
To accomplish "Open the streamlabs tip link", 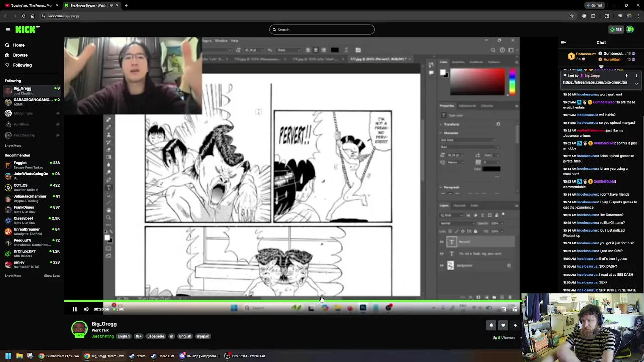I will point(595,82).
